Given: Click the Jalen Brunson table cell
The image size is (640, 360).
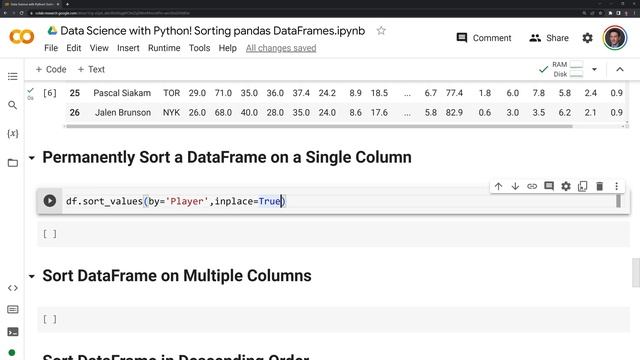Looking at the screenshot, I should (x=123, y=113).
